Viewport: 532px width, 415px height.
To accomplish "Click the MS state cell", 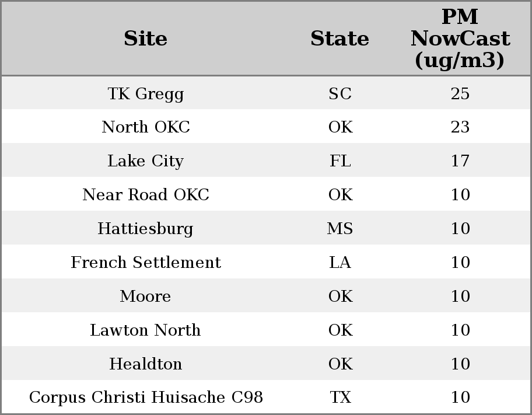I will tap(340, 228).
